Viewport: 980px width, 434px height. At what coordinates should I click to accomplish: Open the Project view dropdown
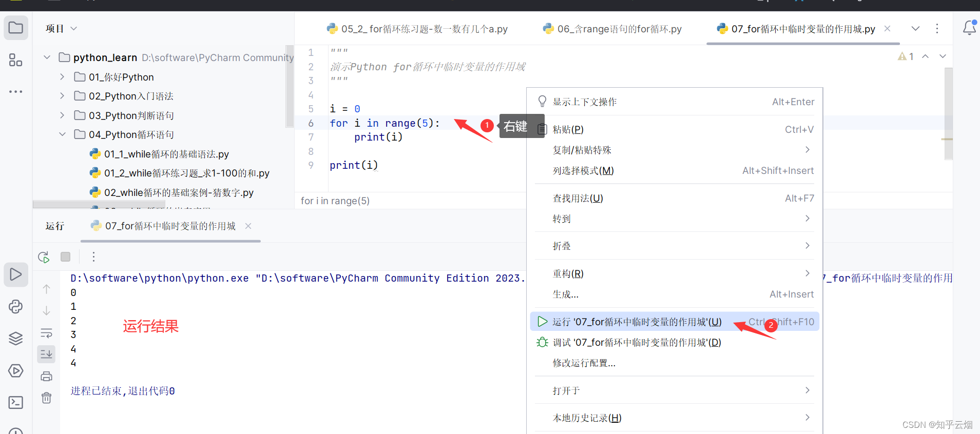tap(61, 28)
